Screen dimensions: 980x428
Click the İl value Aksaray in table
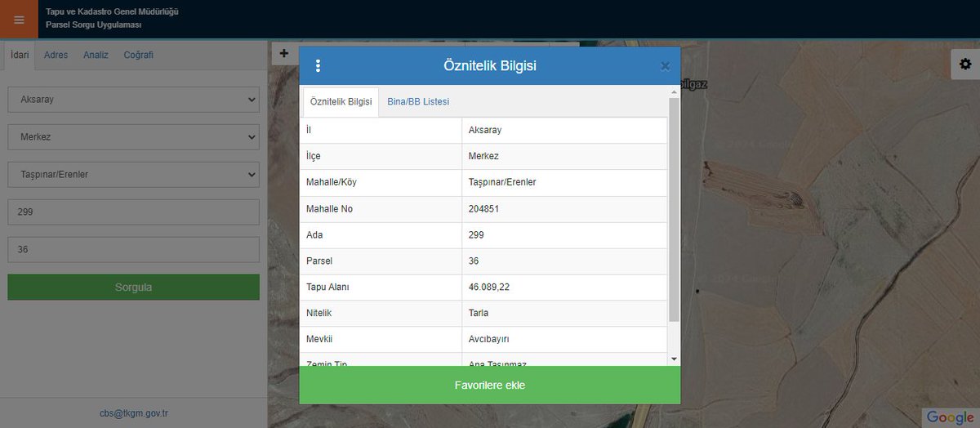pyautogui.click(x=485, y=131)
